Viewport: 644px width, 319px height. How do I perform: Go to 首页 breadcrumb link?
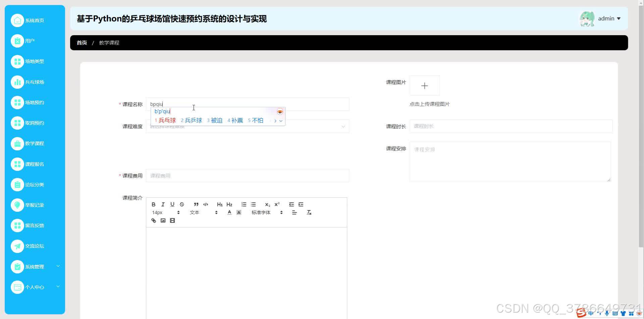pyautogui.click(x=82, y=43)
